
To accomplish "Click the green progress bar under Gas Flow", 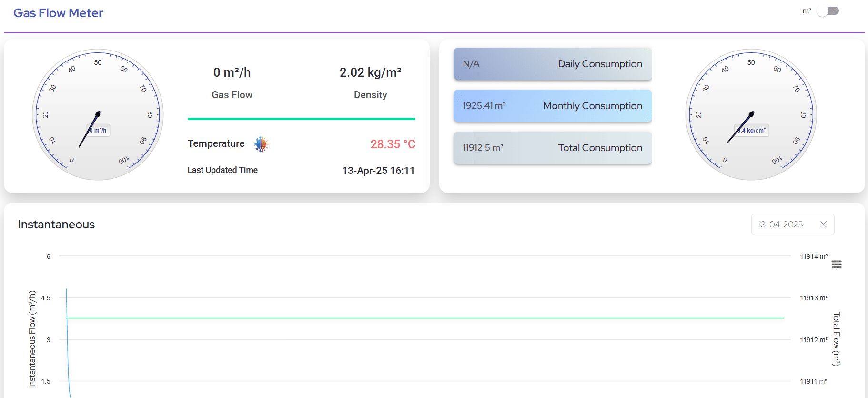I will click(302, 119).
